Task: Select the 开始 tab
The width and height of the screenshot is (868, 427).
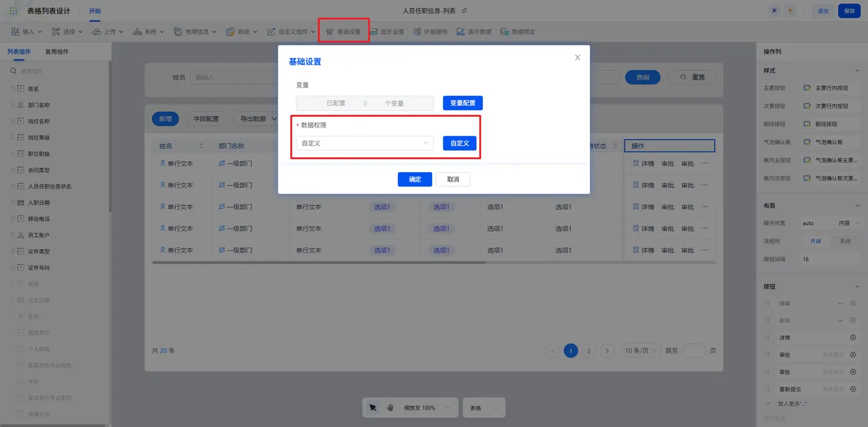Action: pyautogui.click(x=94, y=11)
